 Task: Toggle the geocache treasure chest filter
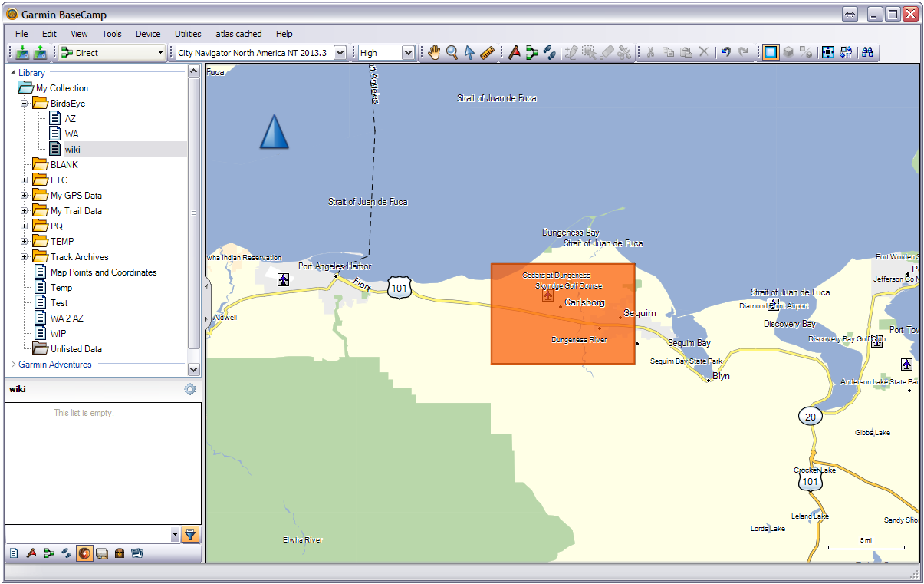click(x=120, y=553)
